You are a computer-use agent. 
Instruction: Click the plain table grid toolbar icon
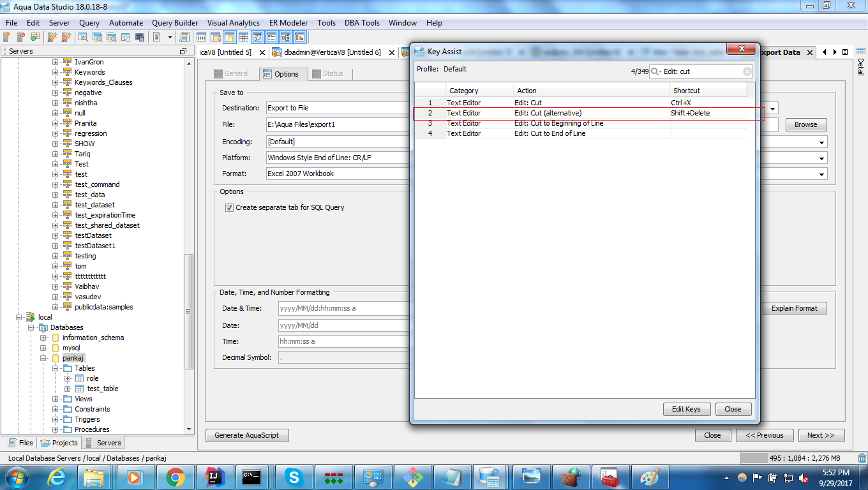pos(243,37)
